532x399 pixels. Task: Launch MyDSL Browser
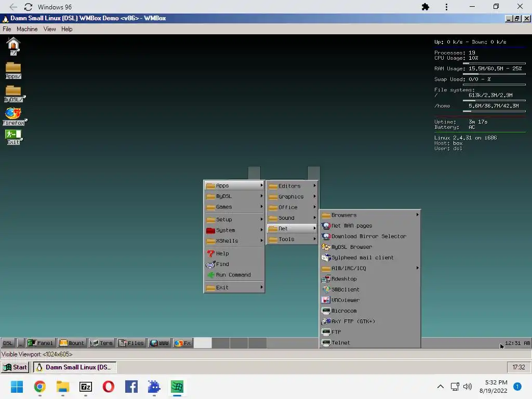(370, 247)
